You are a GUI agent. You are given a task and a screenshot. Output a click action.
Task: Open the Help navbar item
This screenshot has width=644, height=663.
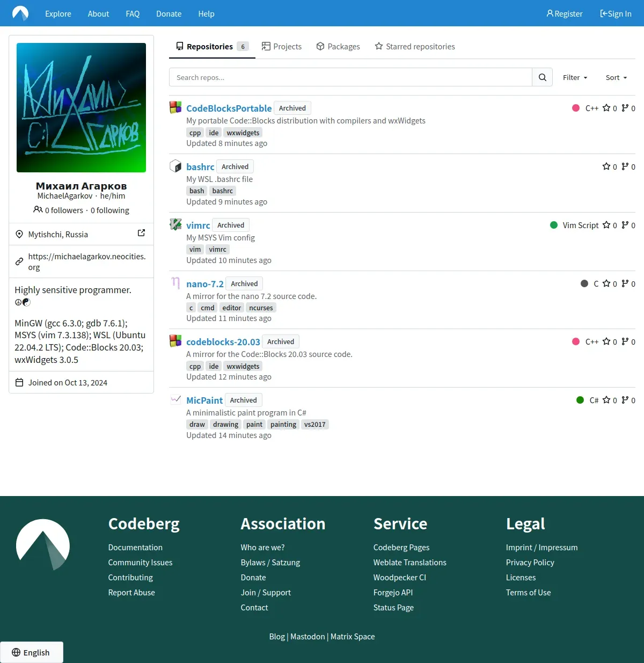point(206,13)
